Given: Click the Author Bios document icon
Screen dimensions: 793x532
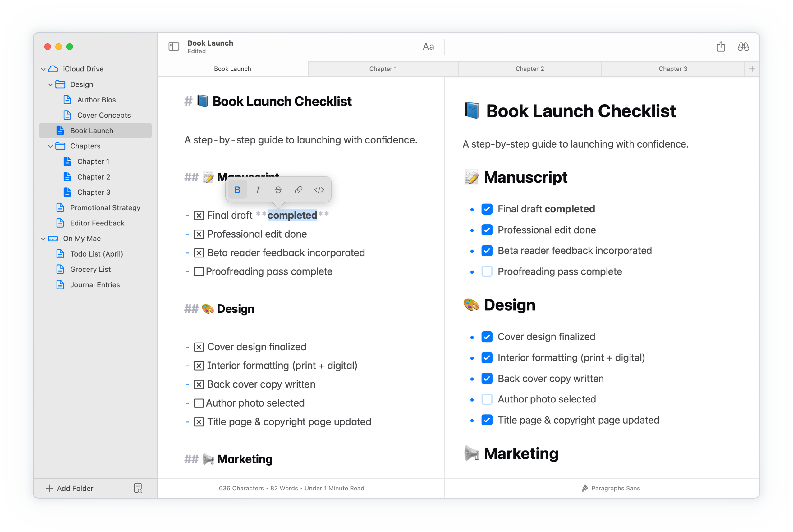Looking at the screenshot, I should [67, 100].
